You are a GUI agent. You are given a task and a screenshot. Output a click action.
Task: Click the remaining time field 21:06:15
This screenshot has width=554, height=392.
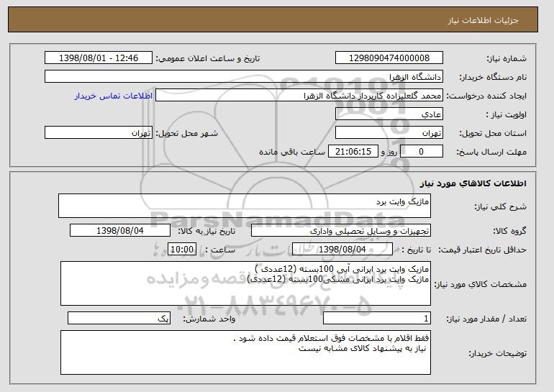pos(353,152)
